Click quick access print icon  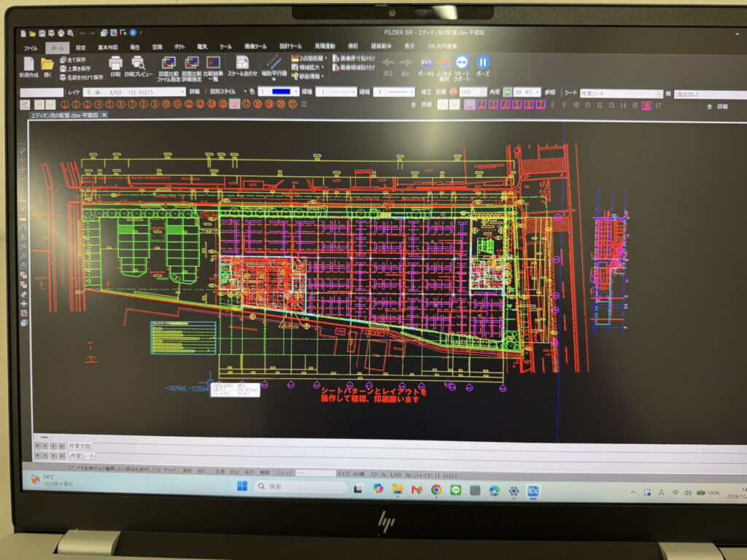coord(61,34)
